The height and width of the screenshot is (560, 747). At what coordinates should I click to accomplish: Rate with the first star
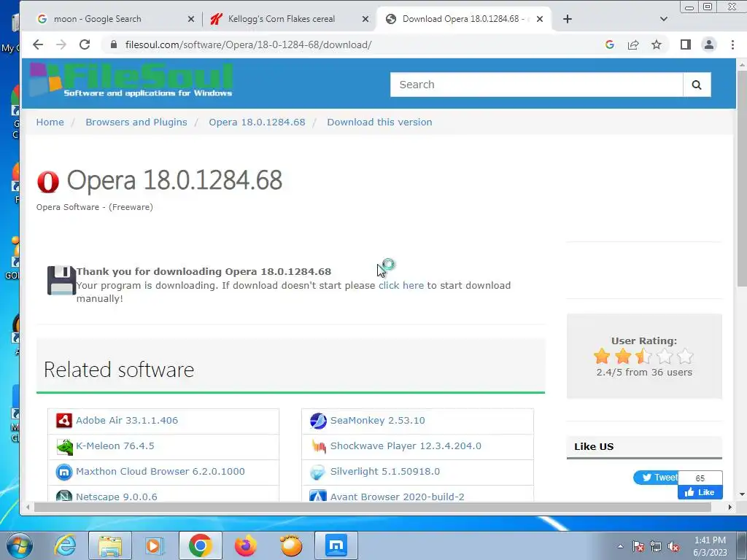click(602, 356)
